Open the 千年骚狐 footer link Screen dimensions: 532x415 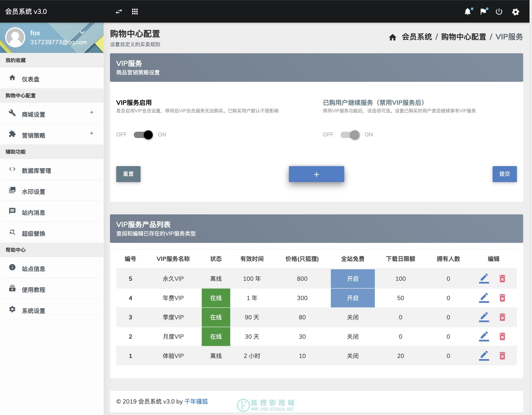click(x=196, y=402)
